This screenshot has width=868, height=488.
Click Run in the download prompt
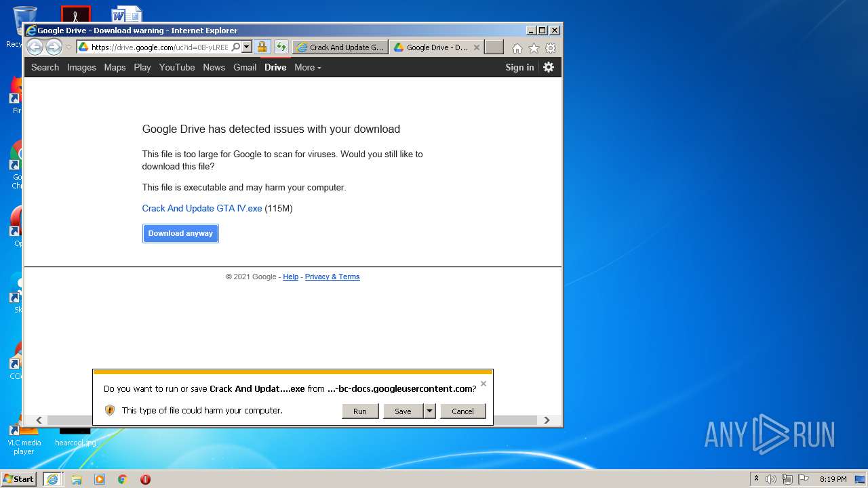click(360, 411)
